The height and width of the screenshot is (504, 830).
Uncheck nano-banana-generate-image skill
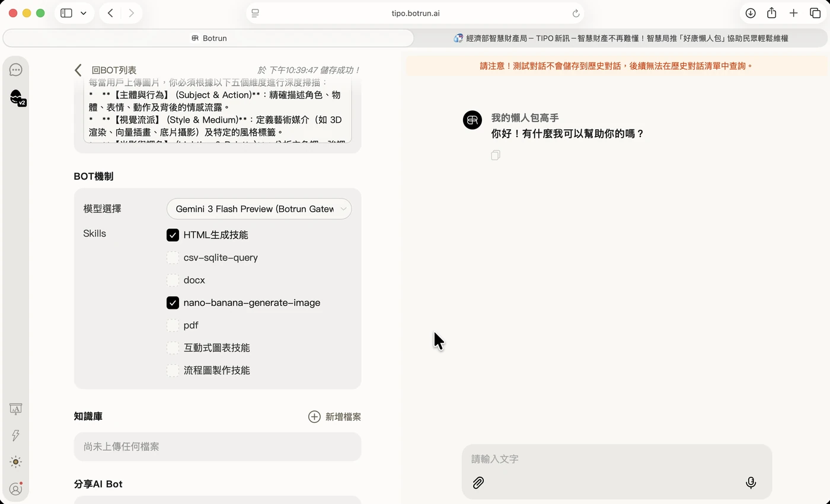click(x=173, y=303)
